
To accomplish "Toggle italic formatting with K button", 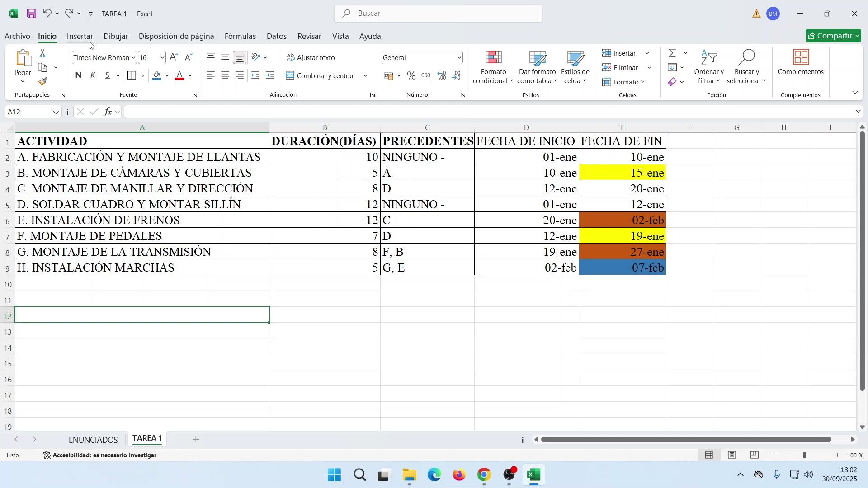I will pyautogui.click(x=93, y=76).
